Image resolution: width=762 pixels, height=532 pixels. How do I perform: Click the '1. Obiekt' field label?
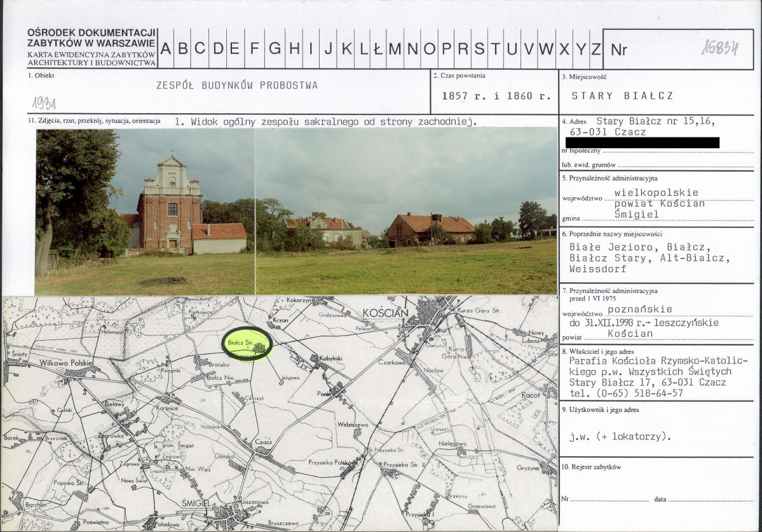point(41,76)
